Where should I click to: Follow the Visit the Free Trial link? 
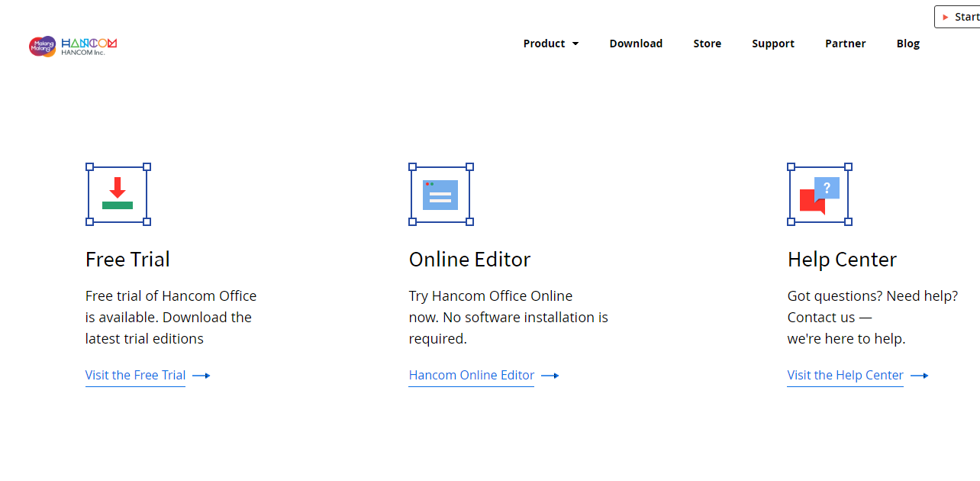click(x=135, y=376)
